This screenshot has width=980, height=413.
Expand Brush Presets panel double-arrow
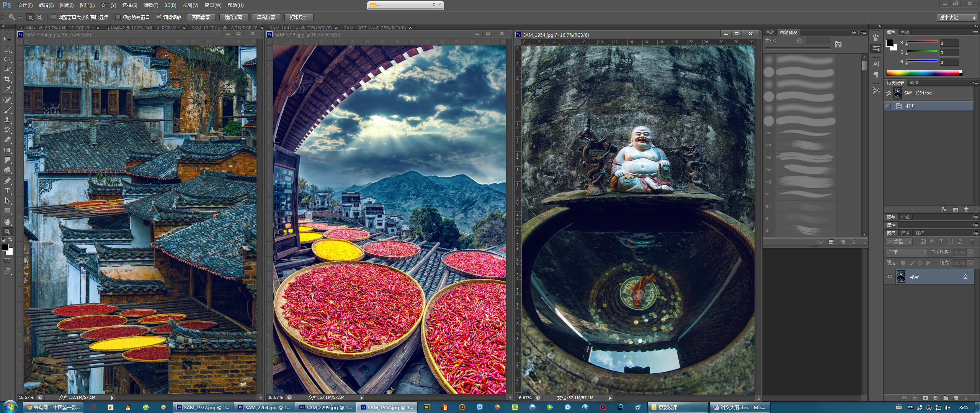click(x=854, y=33)
